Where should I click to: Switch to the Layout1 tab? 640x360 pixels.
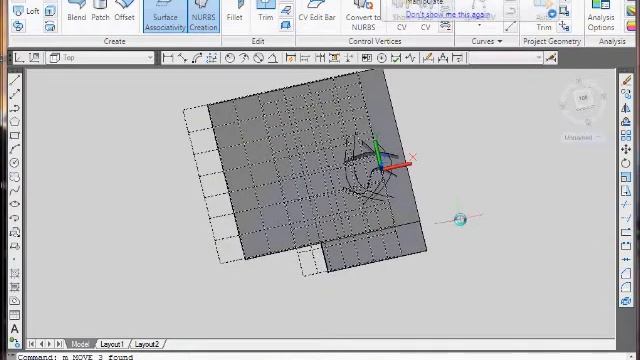click(x=111, y=344)
